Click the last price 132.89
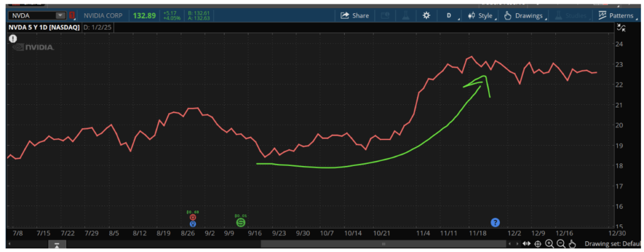 pyautogui.click(x=144, y=16)
